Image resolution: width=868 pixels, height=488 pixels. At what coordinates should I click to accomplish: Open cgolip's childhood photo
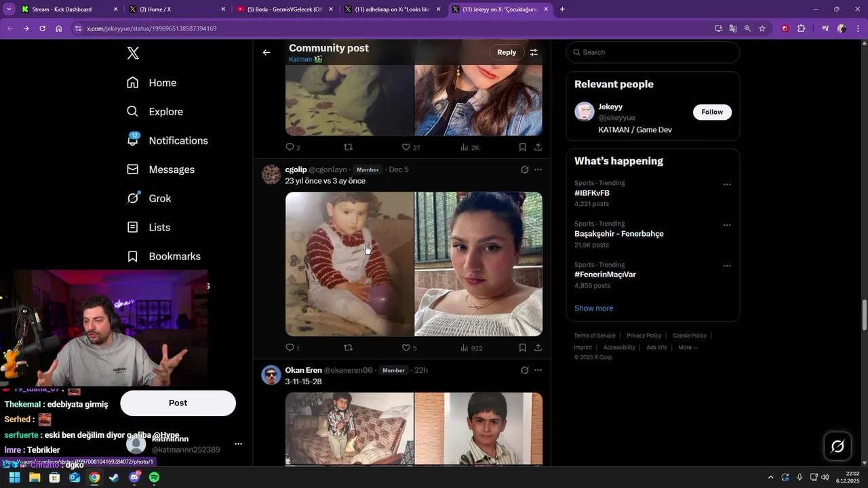(x=349, y=264)
